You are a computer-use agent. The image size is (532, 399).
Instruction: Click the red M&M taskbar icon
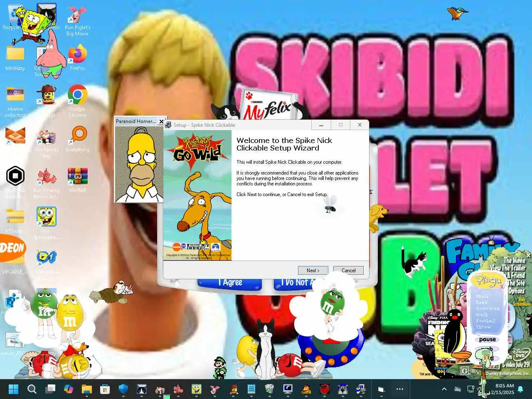click(325, 389)
